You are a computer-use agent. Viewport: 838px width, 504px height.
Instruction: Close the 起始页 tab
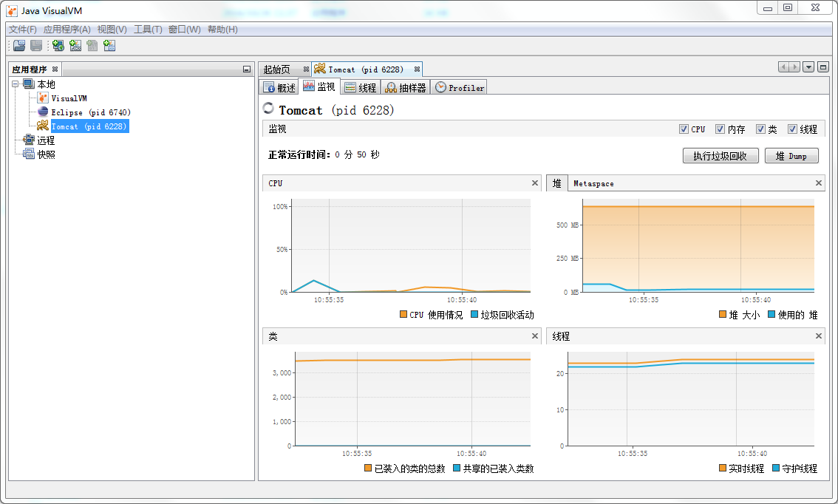[x=306, y=69]
